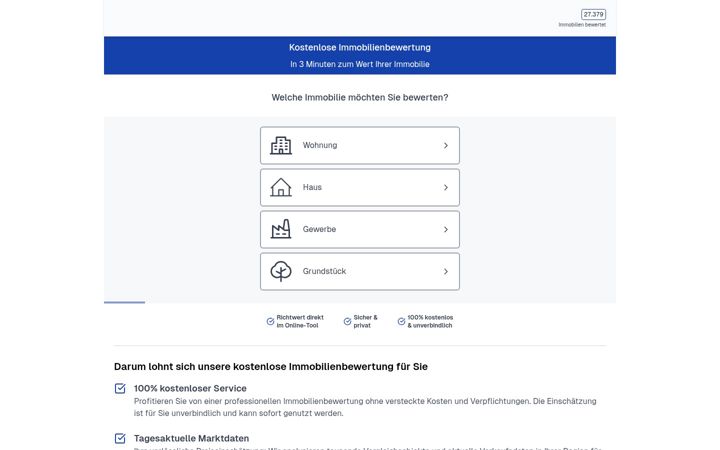This screenshot has height=450, width=720.
Task: Click heading 'Darum lohnt sich unsere kostenlose Immobilienbewertung'
Action: (x=271, y=366)
